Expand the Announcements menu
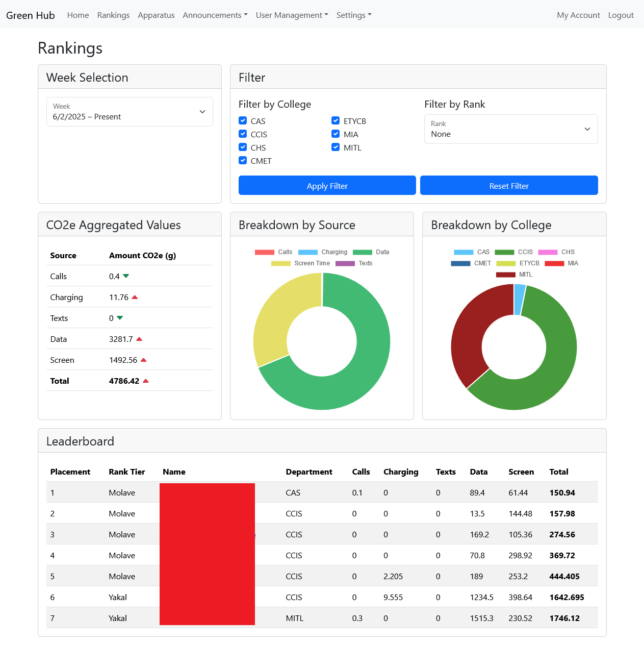 [x=215, y=15]
